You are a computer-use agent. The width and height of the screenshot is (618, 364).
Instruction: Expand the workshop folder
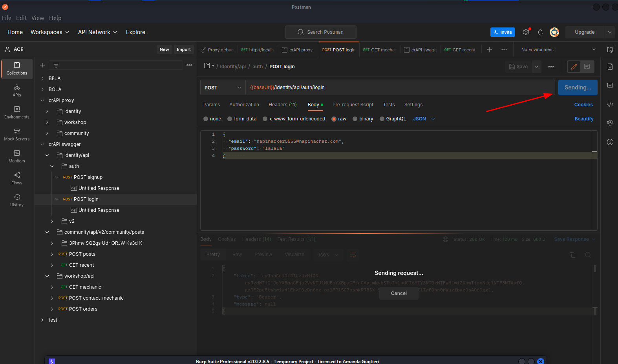[x=47, y=122]
